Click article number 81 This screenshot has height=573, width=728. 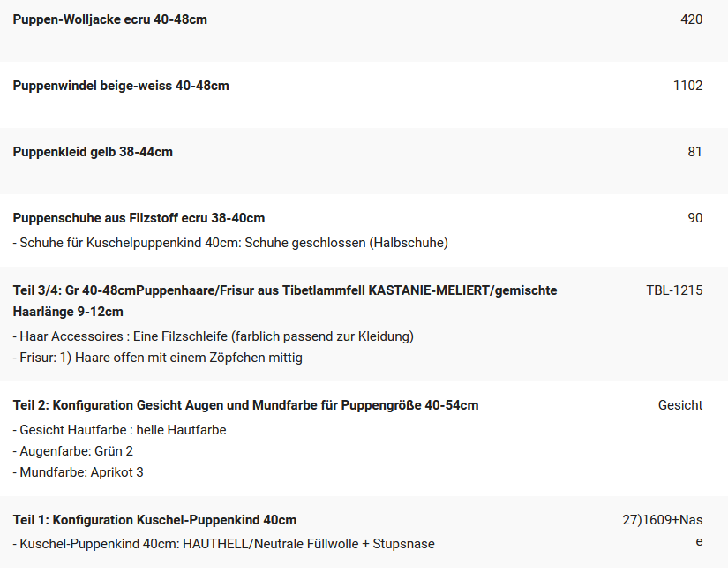[695, 152]
